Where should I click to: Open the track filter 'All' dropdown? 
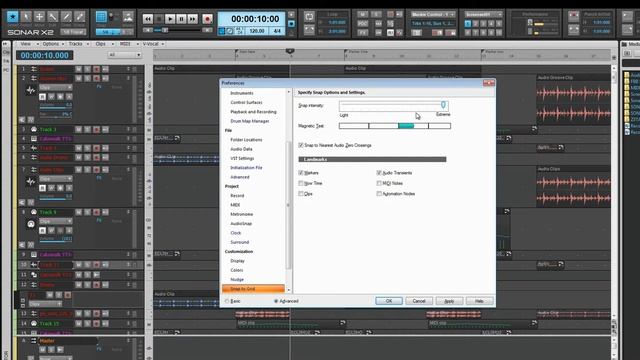coord(124,55)
